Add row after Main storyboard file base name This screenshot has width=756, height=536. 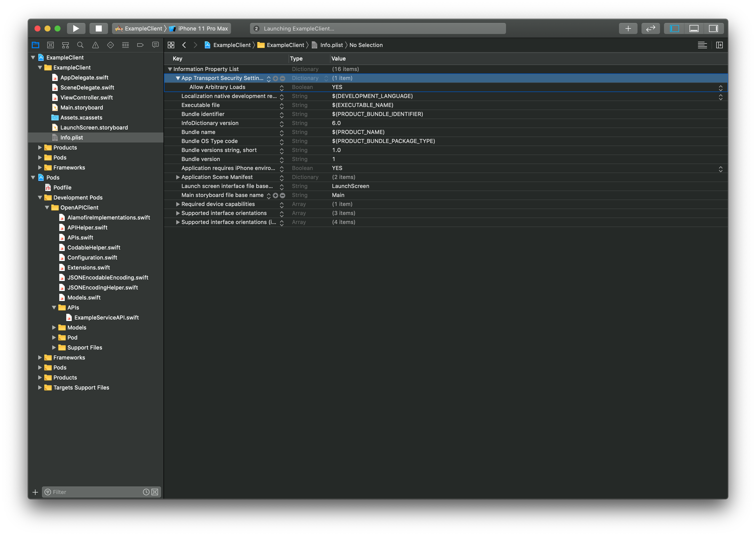point(275,195)
